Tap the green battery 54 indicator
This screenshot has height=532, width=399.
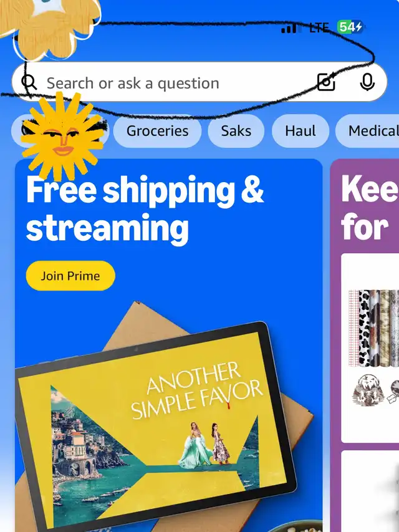(x=350, y=27)
